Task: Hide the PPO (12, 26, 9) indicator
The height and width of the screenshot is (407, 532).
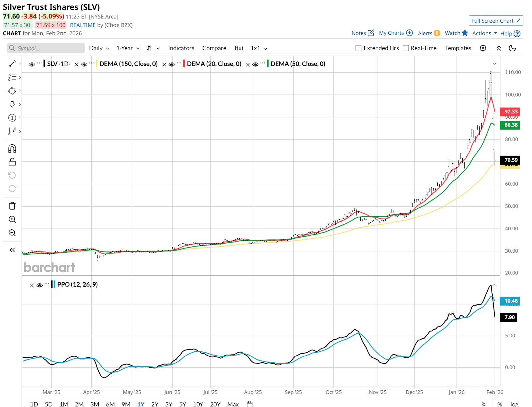Action: 39,285
